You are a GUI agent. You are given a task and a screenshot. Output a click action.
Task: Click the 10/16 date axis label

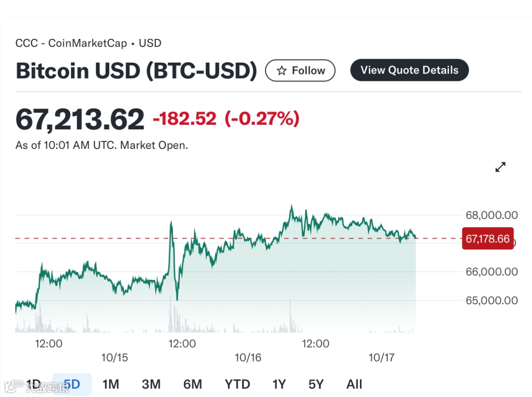248,358
